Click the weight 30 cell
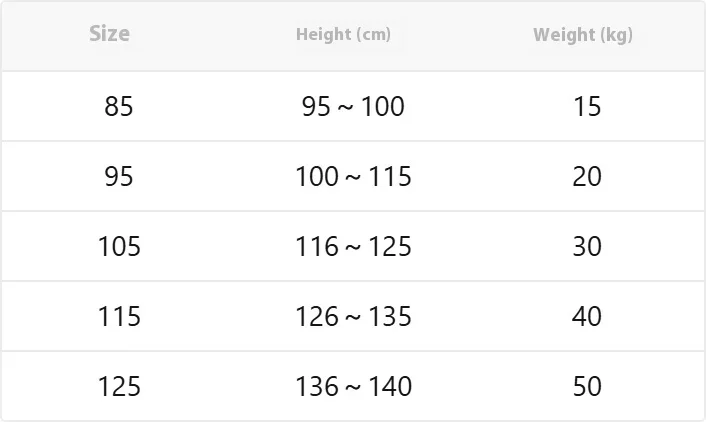This screenshot has height=422, width=706. point(587,246)
